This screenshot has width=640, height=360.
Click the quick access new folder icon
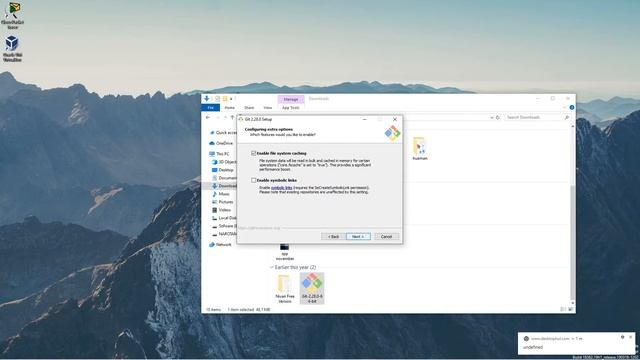pos(224,99)
